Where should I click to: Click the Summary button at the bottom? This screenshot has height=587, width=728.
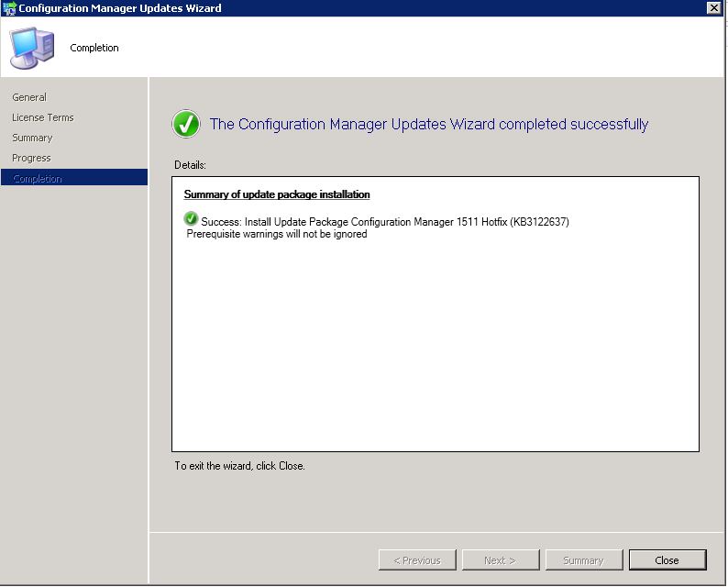pyautogui.click(x=583, y=560)
